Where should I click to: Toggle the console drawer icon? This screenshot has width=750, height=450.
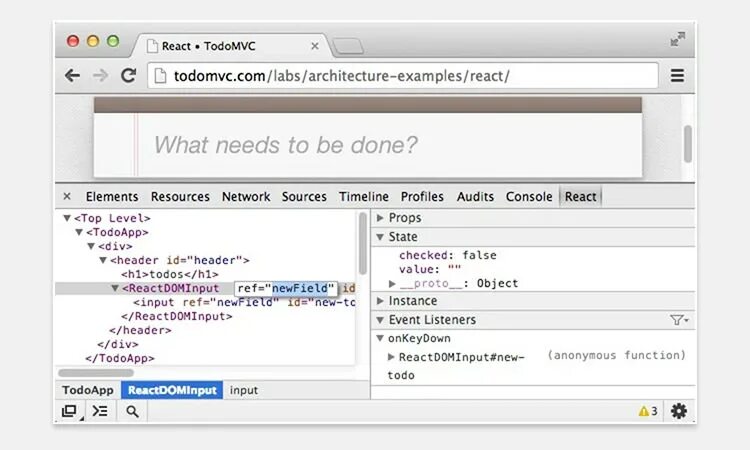pos(100,411)
